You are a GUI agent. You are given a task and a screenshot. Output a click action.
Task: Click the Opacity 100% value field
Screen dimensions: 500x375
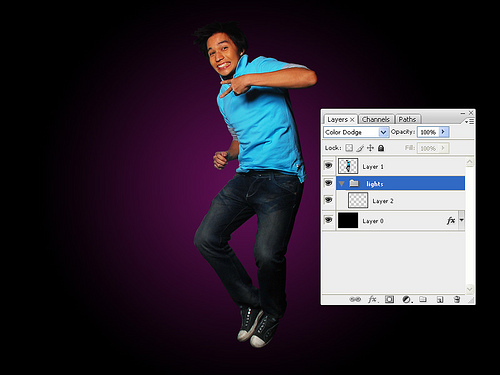[428, 132]
